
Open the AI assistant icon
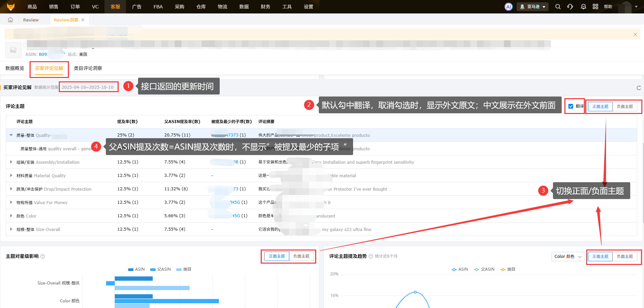point(508,7)
